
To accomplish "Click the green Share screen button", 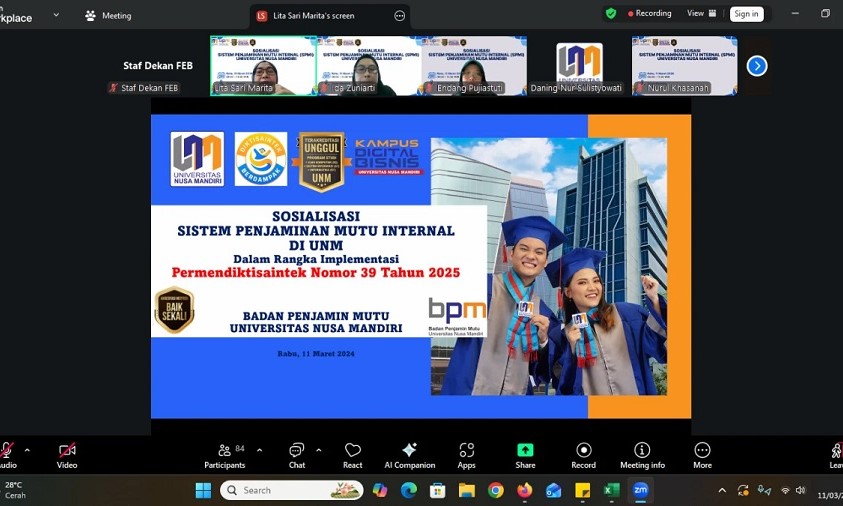I will [525, 455].
